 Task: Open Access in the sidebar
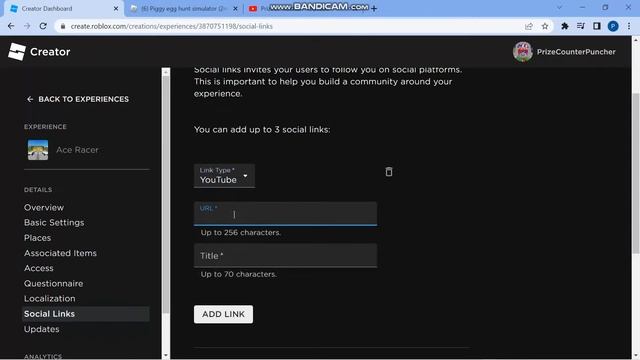click(x=38, y=268)
